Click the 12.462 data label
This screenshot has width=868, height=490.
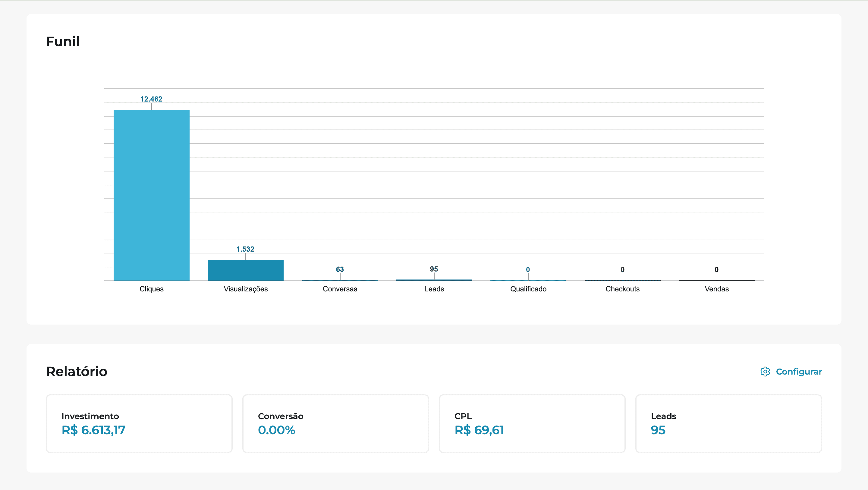point(151,99)
